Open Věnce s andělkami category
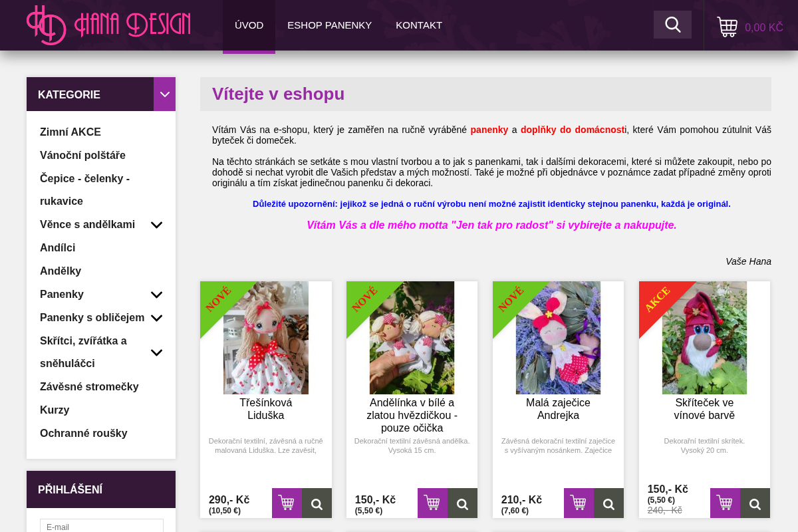798x532 pixels. click(x=87, y=225)
